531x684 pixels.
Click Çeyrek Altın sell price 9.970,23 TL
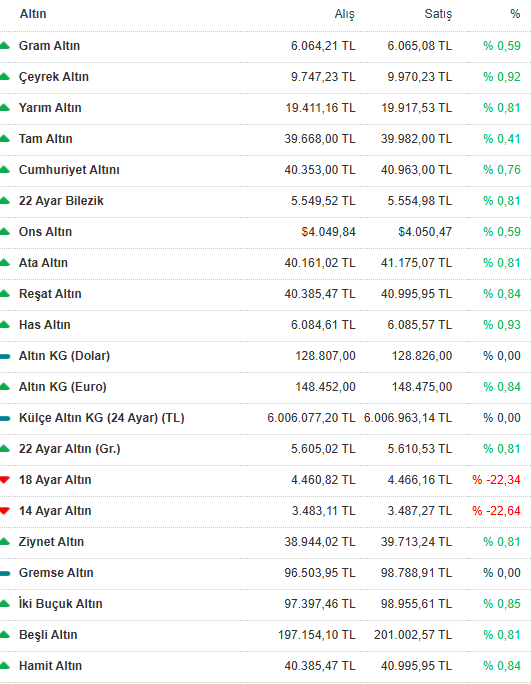coord(420,77)
